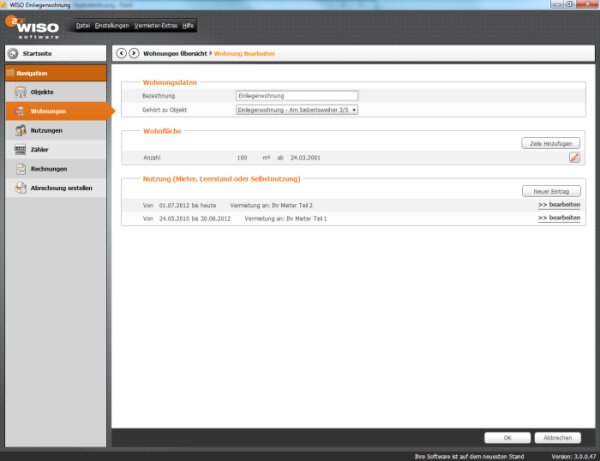The width and height of the screenshot is (600, 461).
Task: Click the Zeile Hinzufügen button
Action: click(x=551, y=144)
